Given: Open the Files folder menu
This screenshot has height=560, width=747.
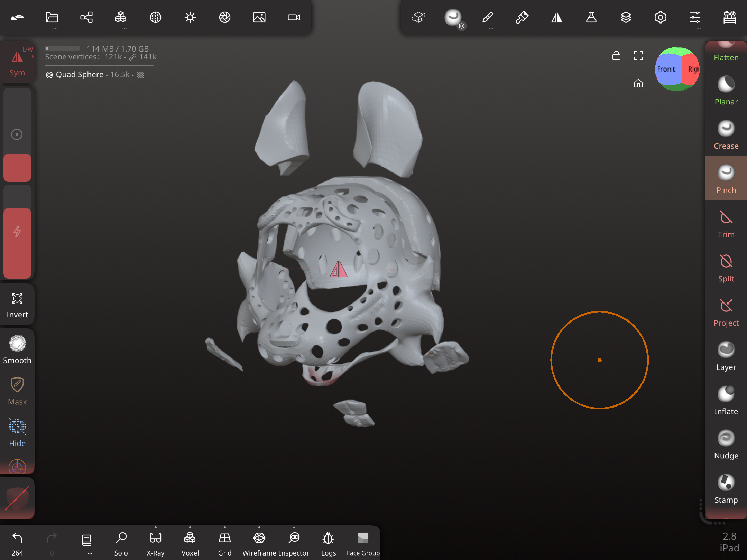Looking at the screenshot, I should 52,17.
